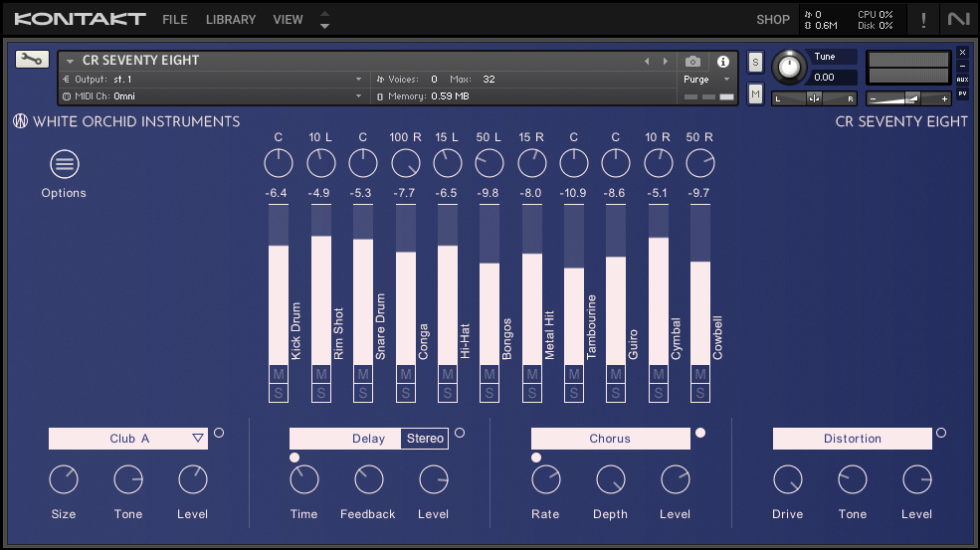
Task: Mute the Snare Drum channel
Action: coord(363,374)
